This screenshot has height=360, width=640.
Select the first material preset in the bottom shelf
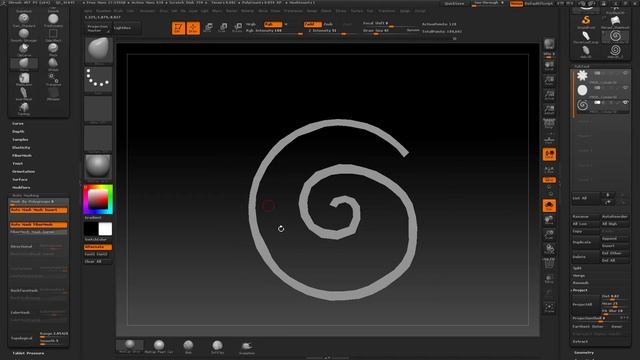coord(130,346)
